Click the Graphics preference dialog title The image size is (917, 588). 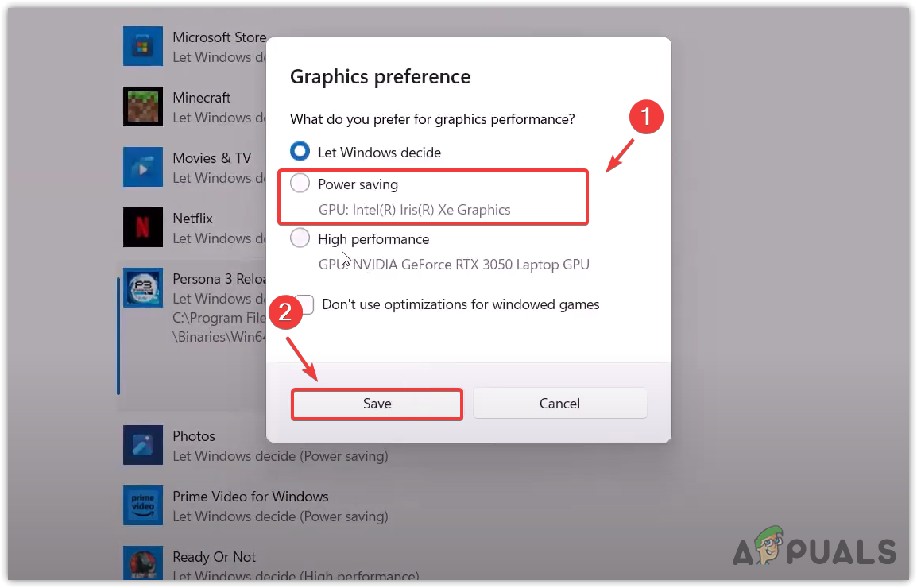click(x=380, y=77)
